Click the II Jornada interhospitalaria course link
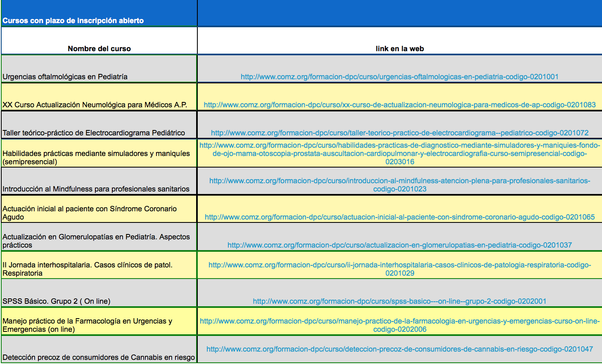Screen dimensions: 602x364 tap(399, 265)
